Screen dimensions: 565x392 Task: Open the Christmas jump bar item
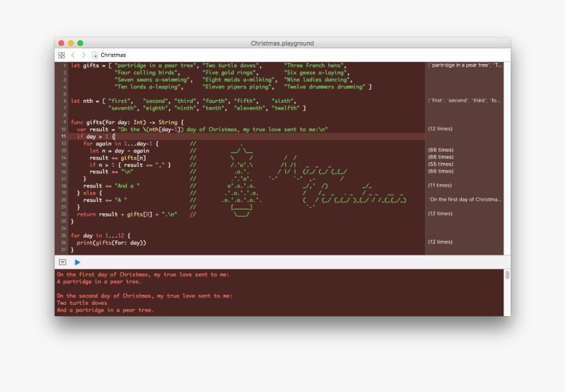point(113,55)
